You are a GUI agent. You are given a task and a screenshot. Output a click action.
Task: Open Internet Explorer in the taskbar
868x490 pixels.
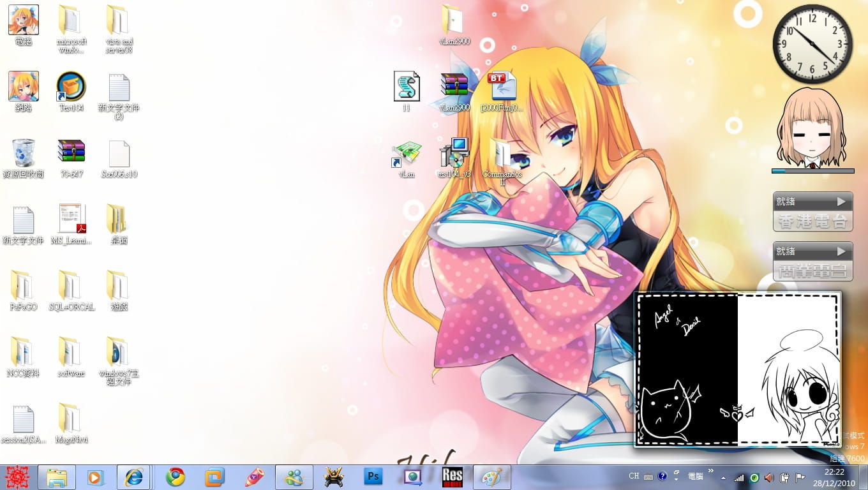pos(134,477)
